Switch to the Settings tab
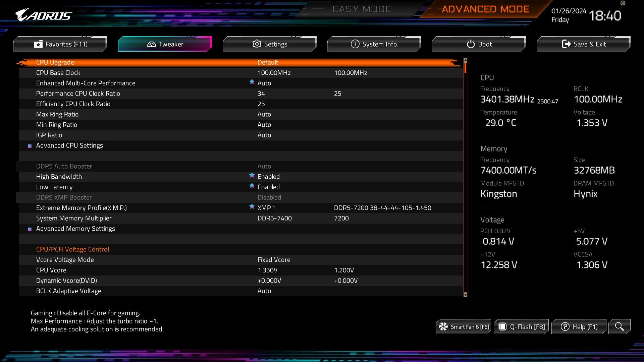 click(x=270, y=44)
